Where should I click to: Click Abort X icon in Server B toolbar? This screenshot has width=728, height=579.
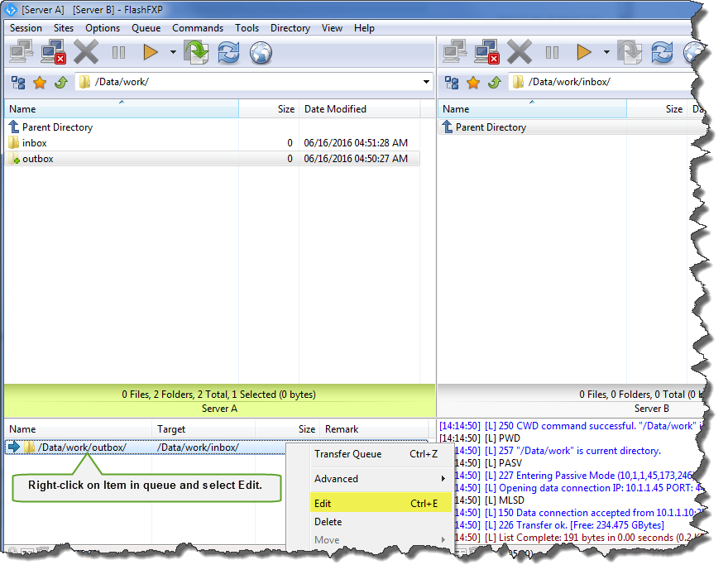[x=520, y=51]
